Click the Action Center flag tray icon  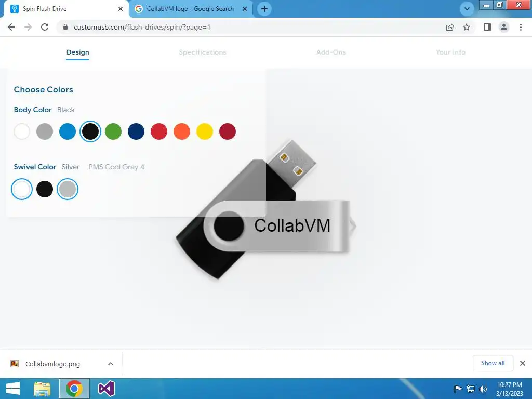(458, 389)
